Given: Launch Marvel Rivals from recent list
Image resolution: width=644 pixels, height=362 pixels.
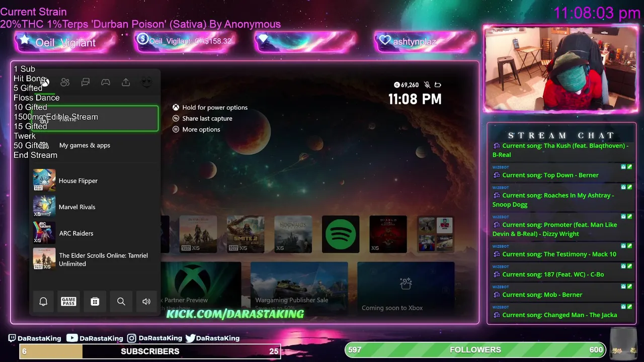Looking at the screenshot, I should [94, 207].
